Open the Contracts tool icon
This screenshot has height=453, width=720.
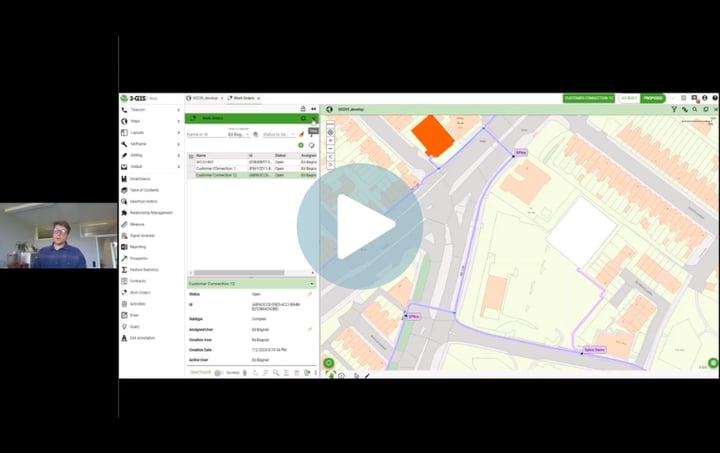coord(124,281)
